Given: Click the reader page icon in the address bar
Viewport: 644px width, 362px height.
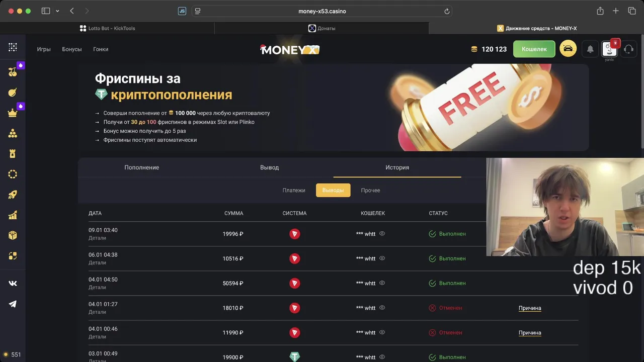Looking at the screenshot, I should (x=198, y=11).
